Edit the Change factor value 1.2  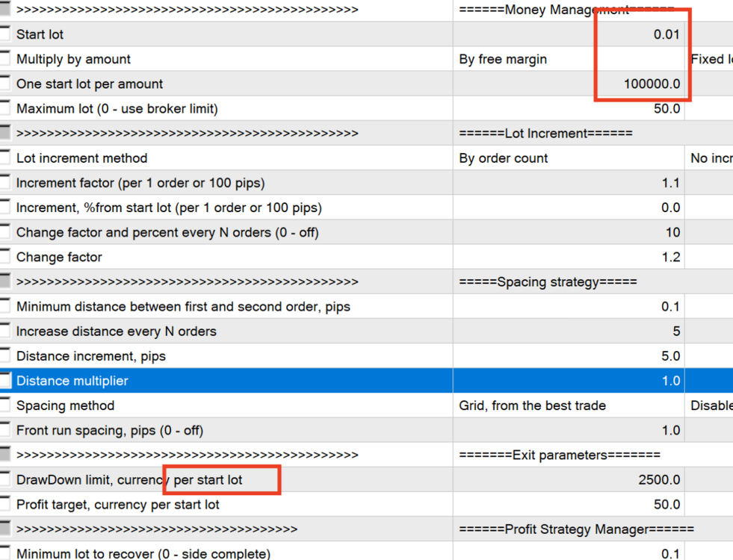pyautogui.click(x=569, y=257)
